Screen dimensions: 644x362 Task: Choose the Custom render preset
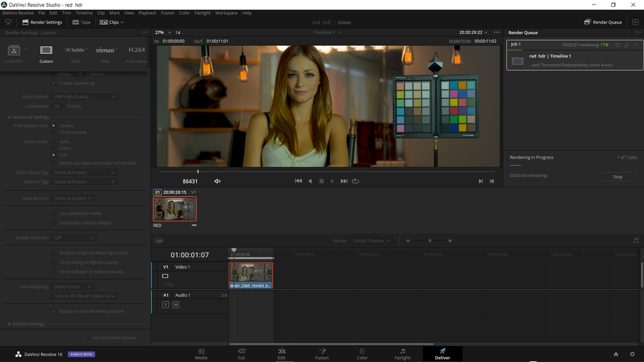coord(46,54)
